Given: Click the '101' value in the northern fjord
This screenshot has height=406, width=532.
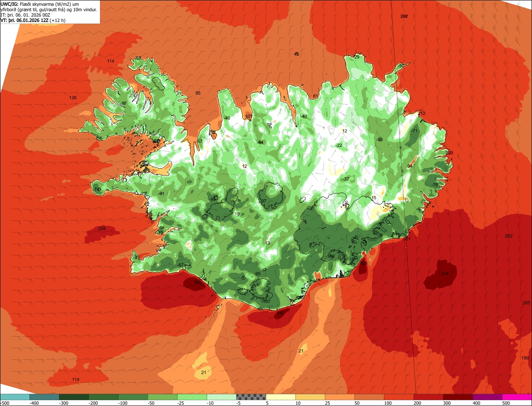Looking at the screenshot, I should 249,116.
